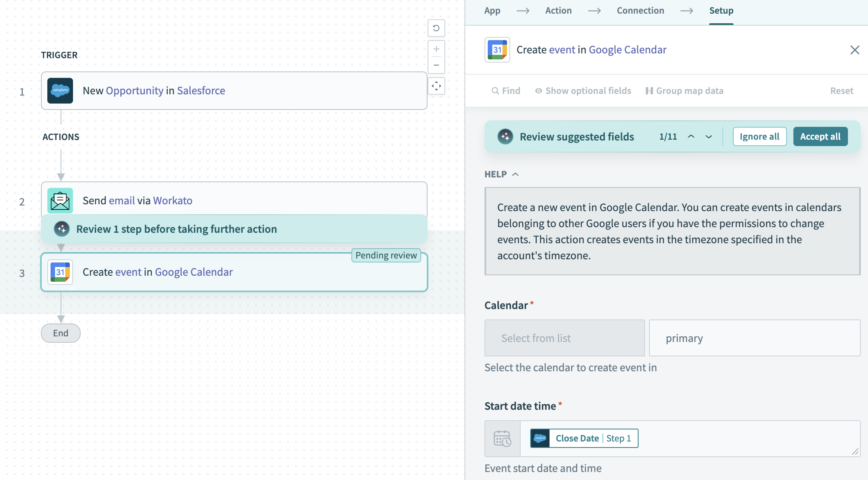Screen dimensions: 868x480
Task: Click the Salesforce link in trigger step
Action: point(201,91)
